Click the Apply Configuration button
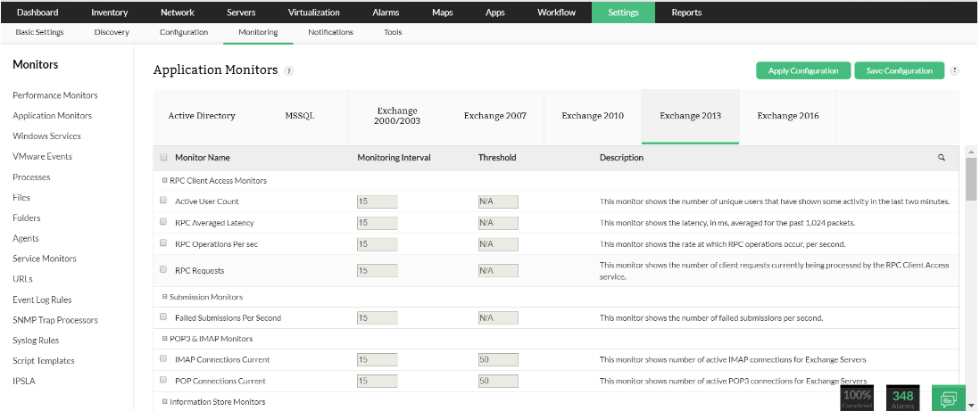The image size is (980, 411). coord(803,71)
